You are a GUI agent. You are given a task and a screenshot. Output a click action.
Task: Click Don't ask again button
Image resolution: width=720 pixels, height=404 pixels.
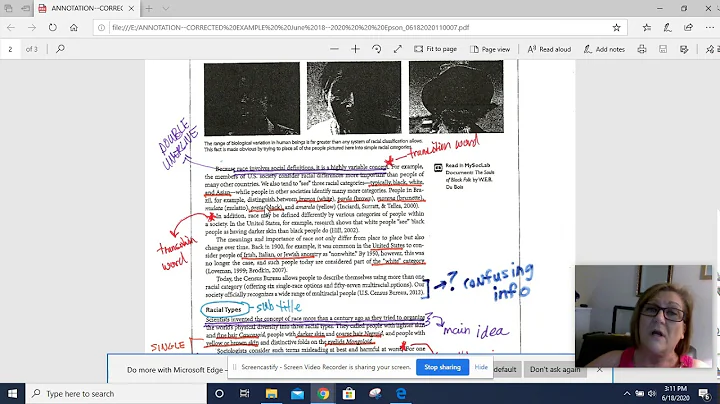(555, 369)
